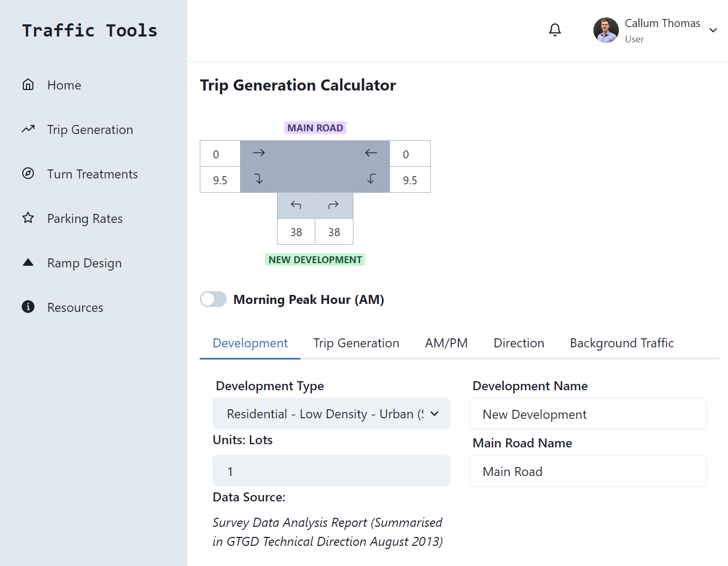Click the MAIN ROAD purple label

tap(315, 128)
